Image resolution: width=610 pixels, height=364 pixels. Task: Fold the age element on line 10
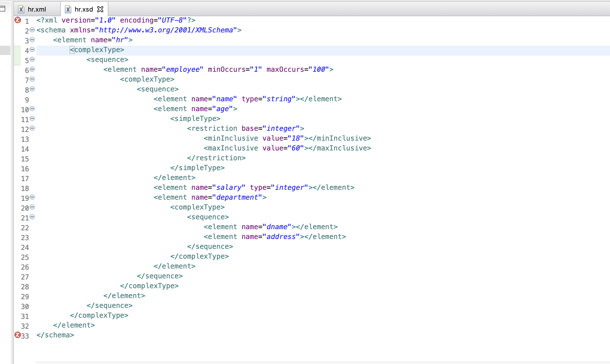[32, 109]
